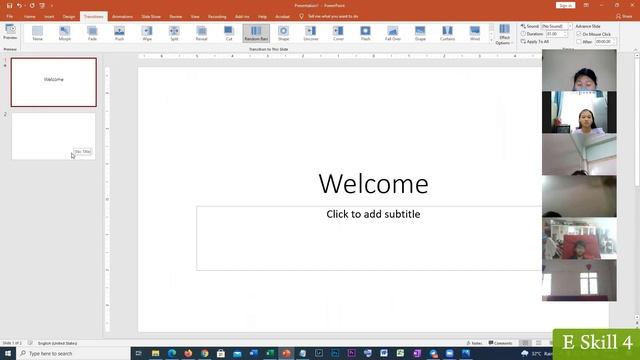Open File Explorer from the taskbar

click(x=156, y=353)
